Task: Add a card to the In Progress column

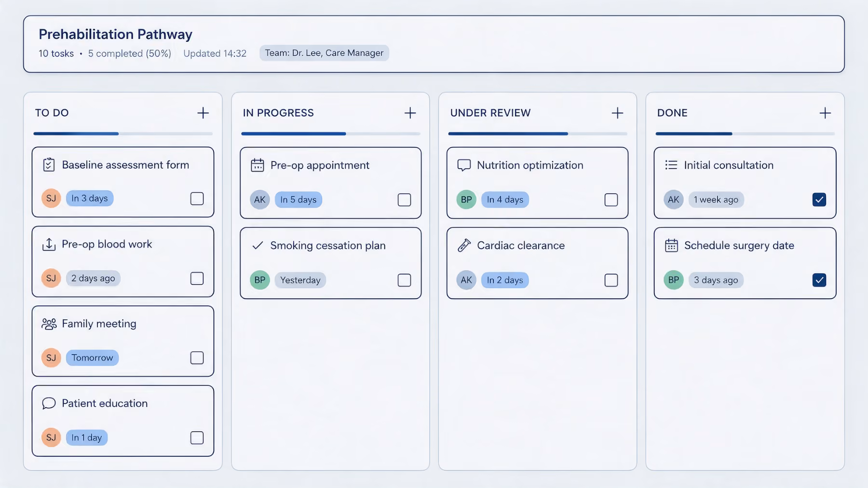Action: 410,113
